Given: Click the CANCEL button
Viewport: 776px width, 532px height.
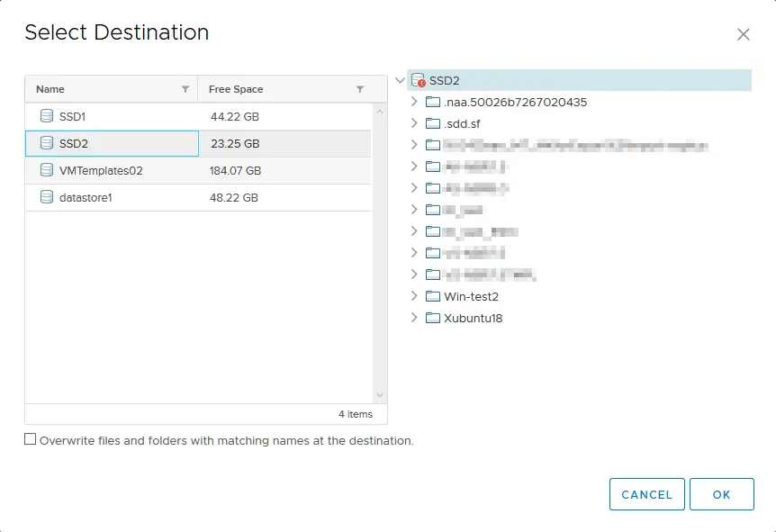Looking at the screenshot, I should click(x=647, y=494).
